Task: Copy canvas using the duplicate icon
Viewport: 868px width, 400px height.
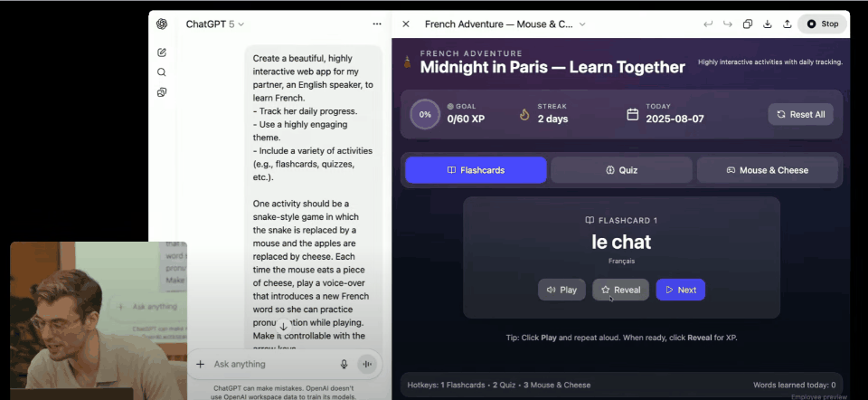Action: pyautogui.click(x=748, y=24)
